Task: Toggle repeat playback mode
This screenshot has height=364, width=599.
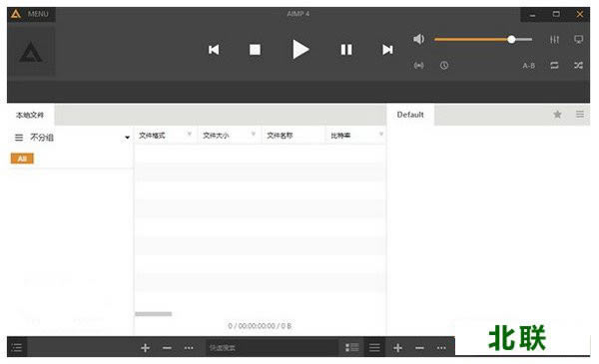Action: (554, 65)
